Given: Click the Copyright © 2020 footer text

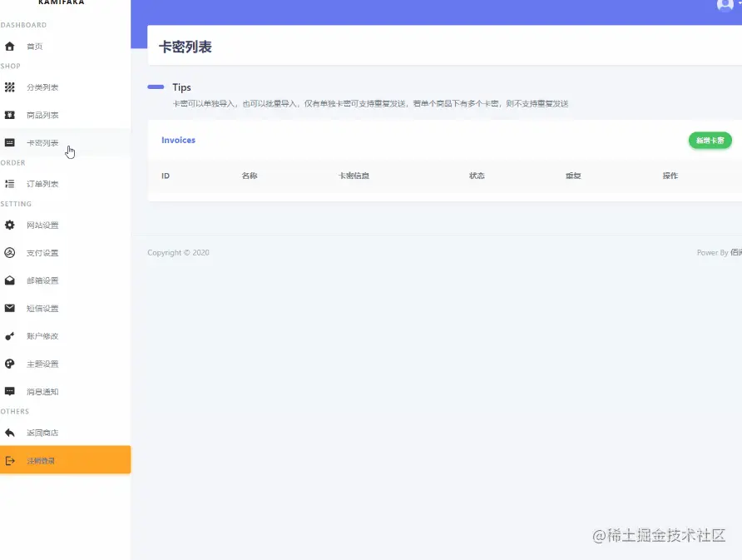Looking at the screenshot, I should click(178, 253).
